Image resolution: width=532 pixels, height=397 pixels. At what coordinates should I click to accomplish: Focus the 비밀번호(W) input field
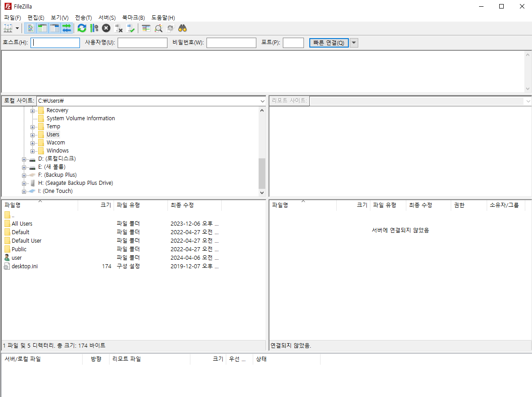click(231, 43)
